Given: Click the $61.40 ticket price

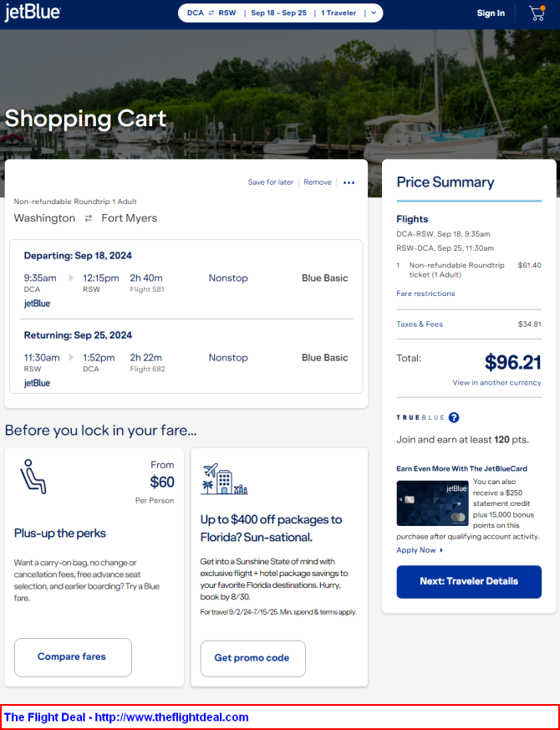Looking at the screenshot, I should 529,265.
